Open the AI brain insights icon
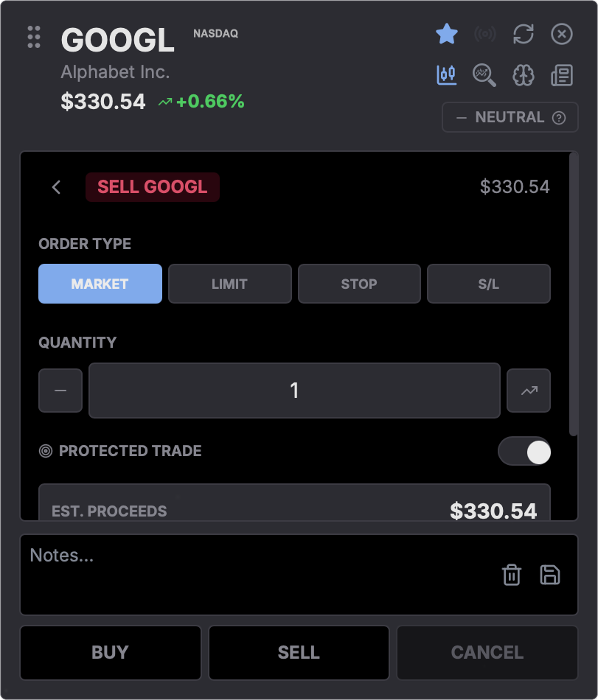This screenshot has height=700, width=598. [x=524, y=74]
